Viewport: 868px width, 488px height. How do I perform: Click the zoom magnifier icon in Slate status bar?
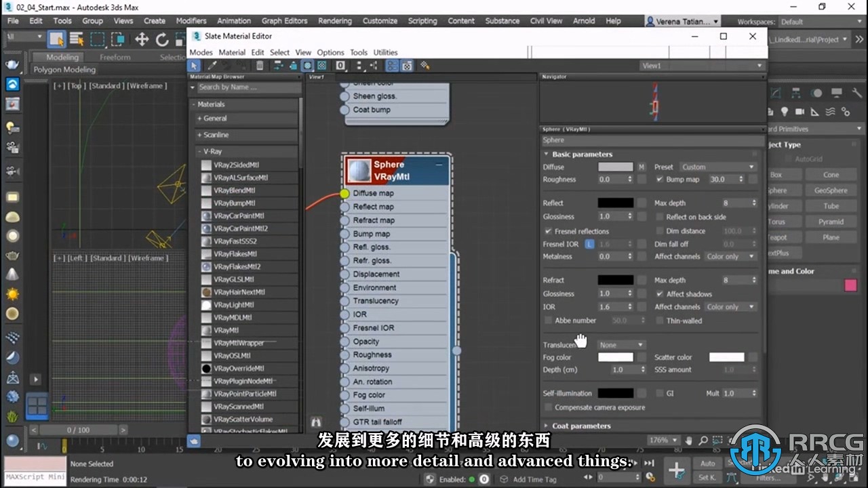(x=703, y=441)
